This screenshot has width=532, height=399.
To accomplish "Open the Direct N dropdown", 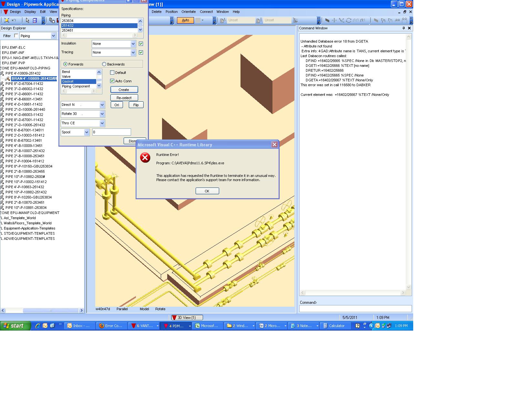I will tap(102, 105).
